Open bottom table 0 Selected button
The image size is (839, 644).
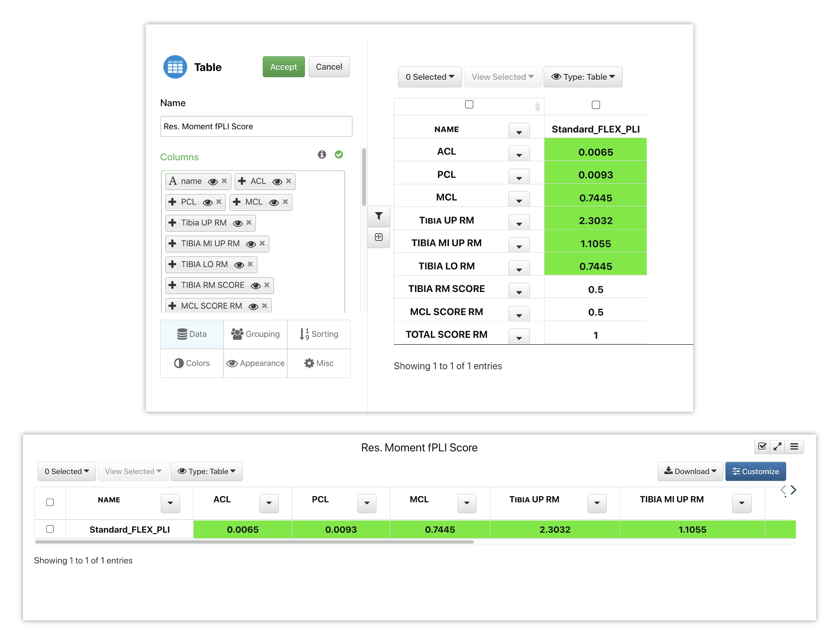(67, 472)
